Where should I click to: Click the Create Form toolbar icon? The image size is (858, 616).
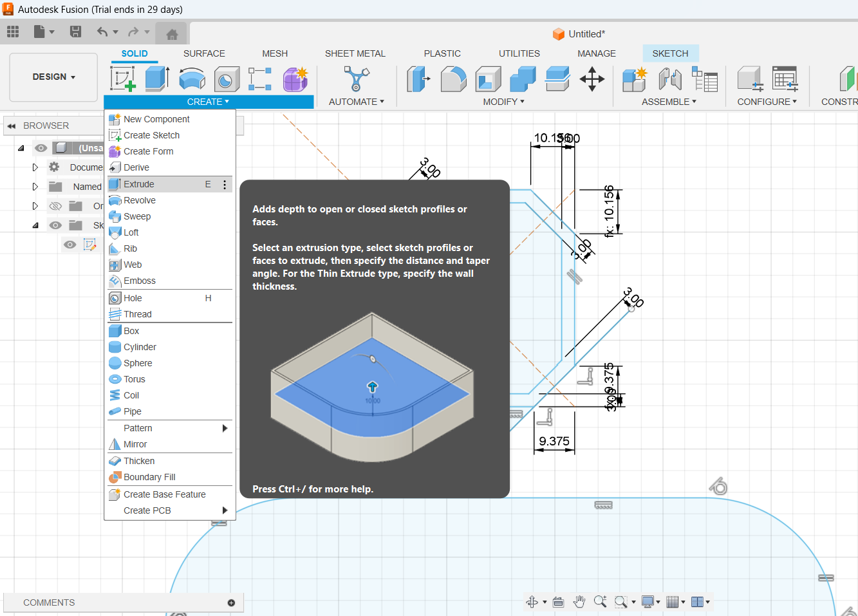(295, 79)
